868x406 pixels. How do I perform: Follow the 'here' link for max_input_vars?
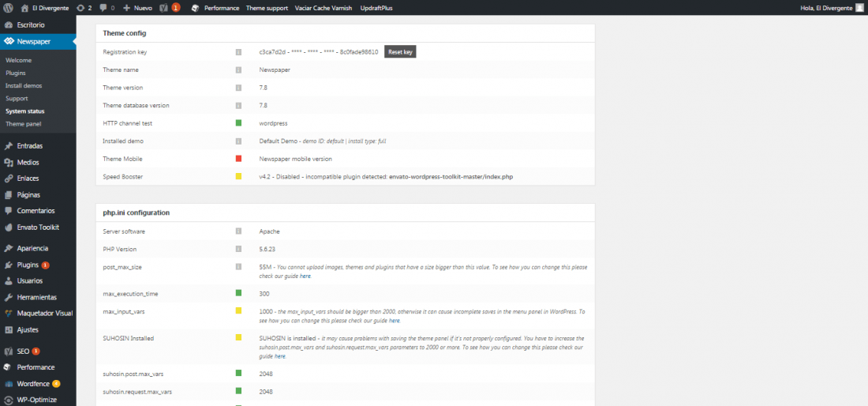(394, 321)
